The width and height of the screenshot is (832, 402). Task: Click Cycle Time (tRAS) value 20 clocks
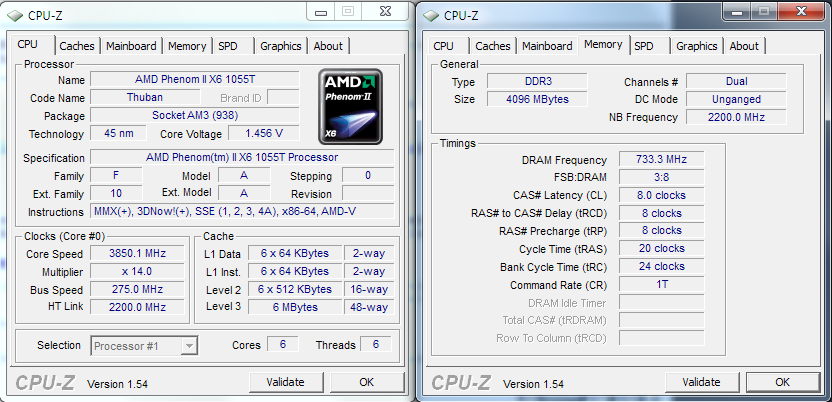[x=661, y=248]
